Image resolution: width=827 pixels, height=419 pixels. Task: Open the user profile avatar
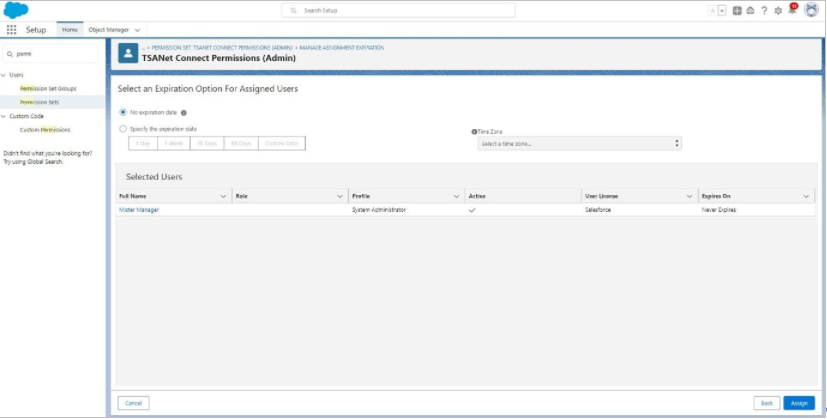coord(811,10)
